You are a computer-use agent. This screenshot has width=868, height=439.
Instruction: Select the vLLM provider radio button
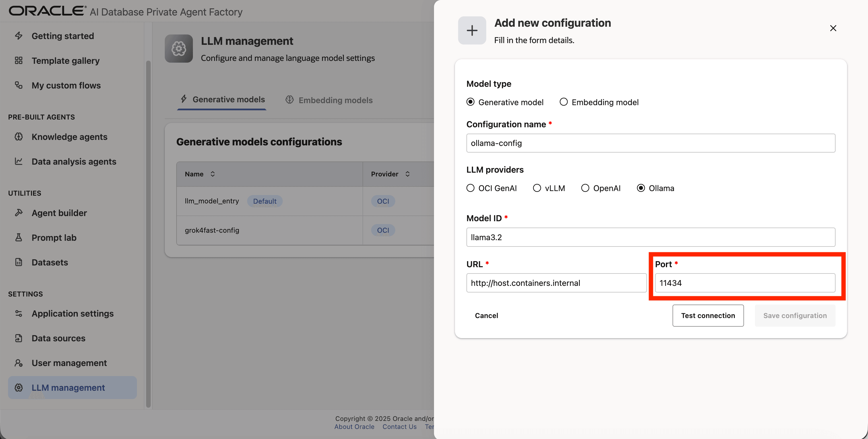(x=537, y=188)
